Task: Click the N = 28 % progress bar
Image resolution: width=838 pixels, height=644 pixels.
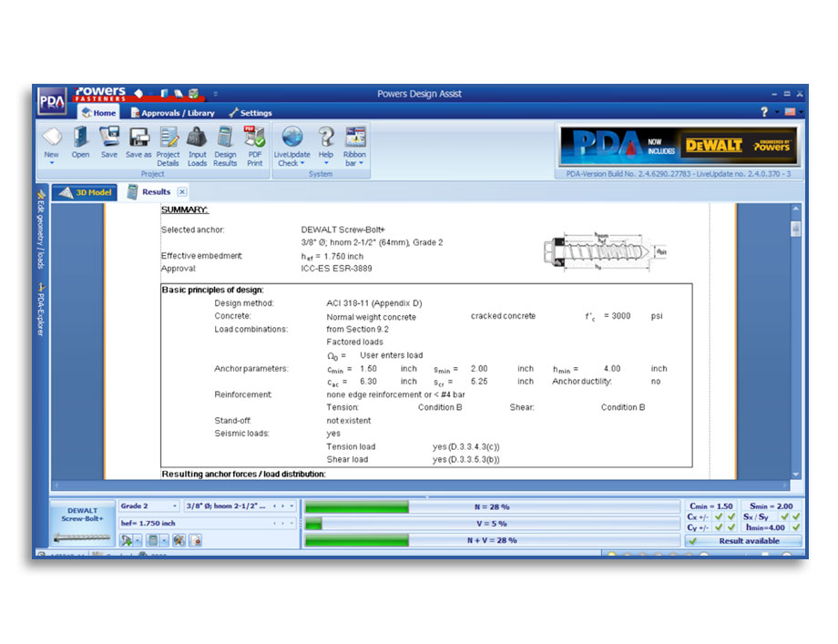Action: pyautogui.click(x=492, y=506)
